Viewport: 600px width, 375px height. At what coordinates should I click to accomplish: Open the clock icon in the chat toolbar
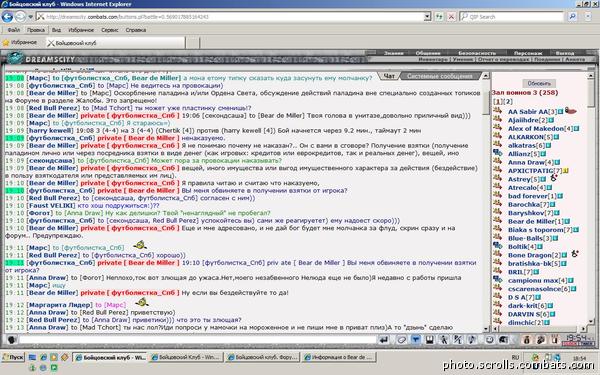point(489,340)
